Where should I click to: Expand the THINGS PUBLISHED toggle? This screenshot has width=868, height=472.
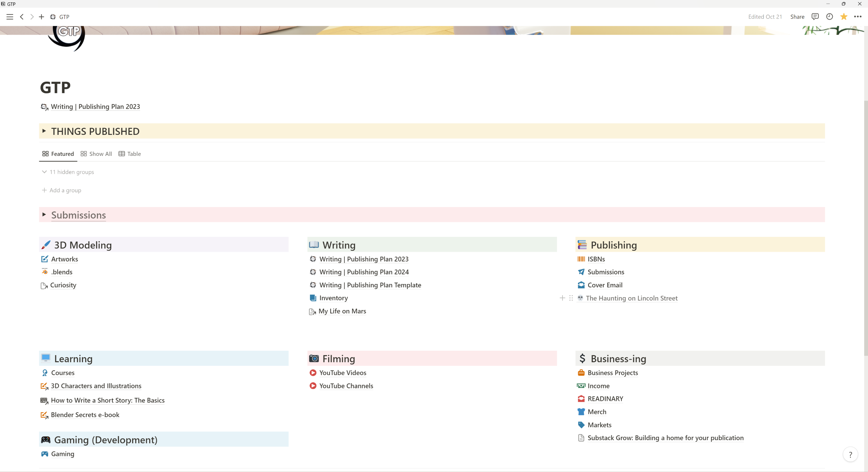click(x=44, y=131)
